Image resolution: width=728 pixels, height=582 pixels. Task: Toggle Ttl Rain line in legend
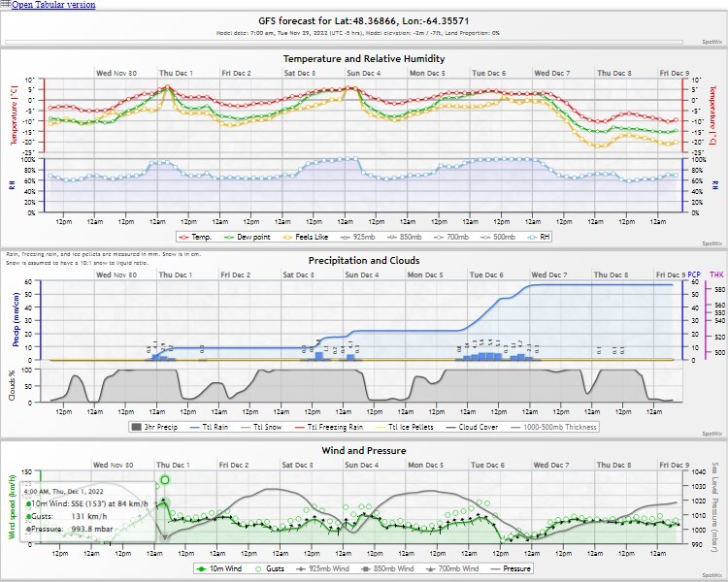pos(209,427)
